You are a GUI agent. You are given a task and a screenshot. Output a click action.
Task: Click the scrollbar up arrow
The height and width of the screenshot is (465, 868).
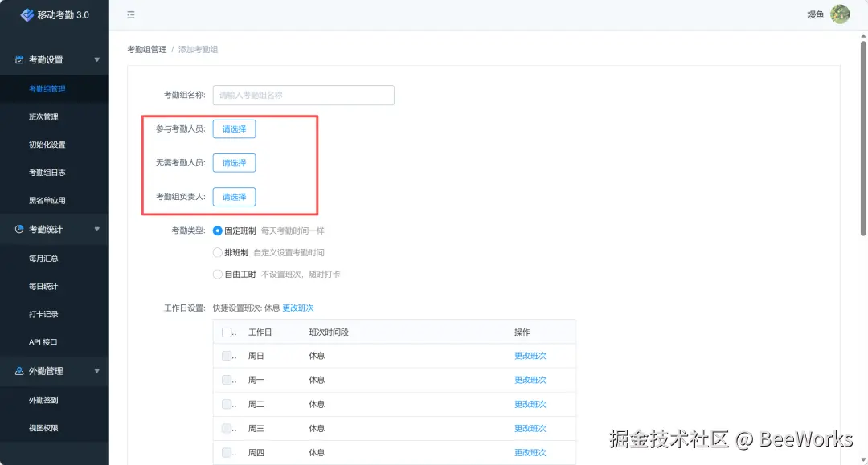pos(863,36)
